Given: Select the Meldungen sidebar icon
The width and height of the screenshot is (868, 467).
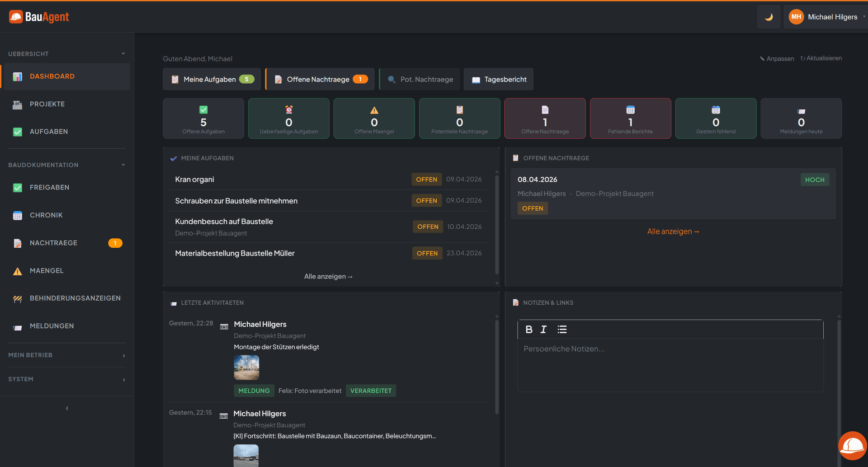Looking at the screenshot, I should coord(17,326).
